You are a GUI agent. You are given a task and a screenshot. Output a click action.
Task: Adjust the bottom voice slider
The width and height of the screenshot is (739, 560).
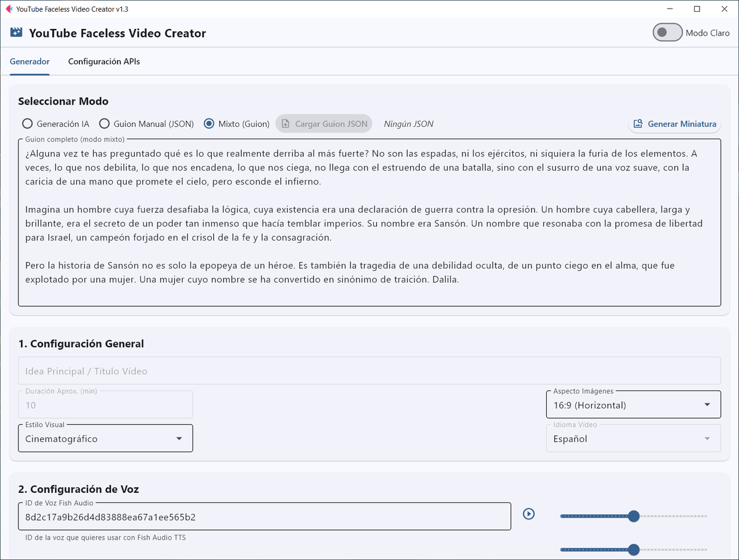click(634, 550)
